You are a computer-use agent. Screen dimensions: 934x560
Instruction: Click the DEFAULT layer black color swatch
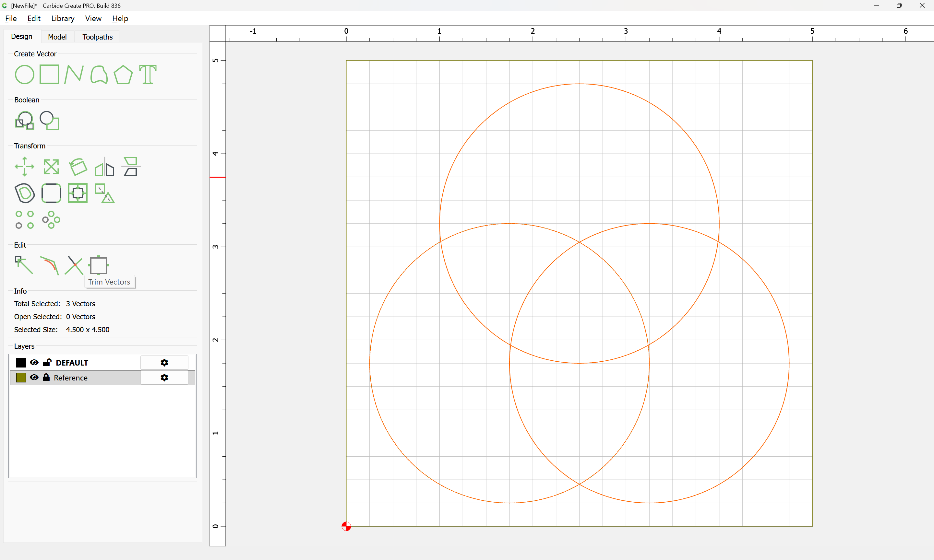21,362
